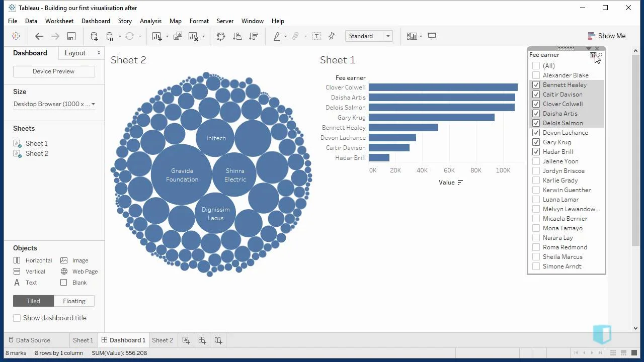Select the Floating layout button

click(x=74, y=301)
